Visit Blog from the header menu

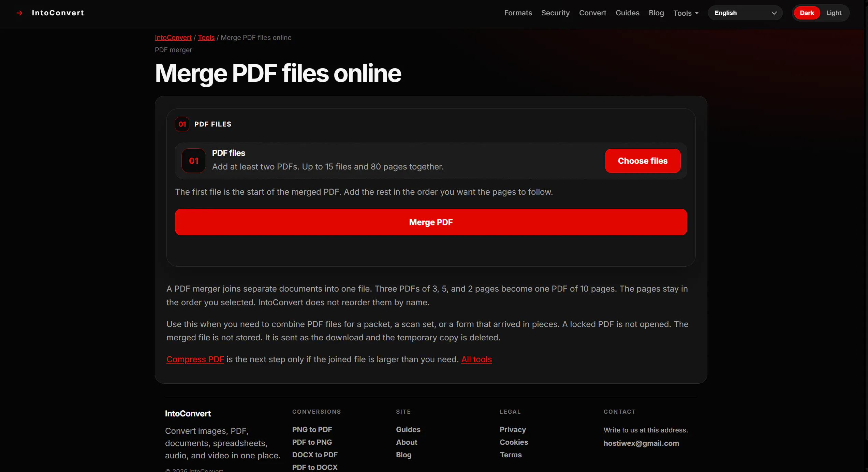click(x=656, y=13)
